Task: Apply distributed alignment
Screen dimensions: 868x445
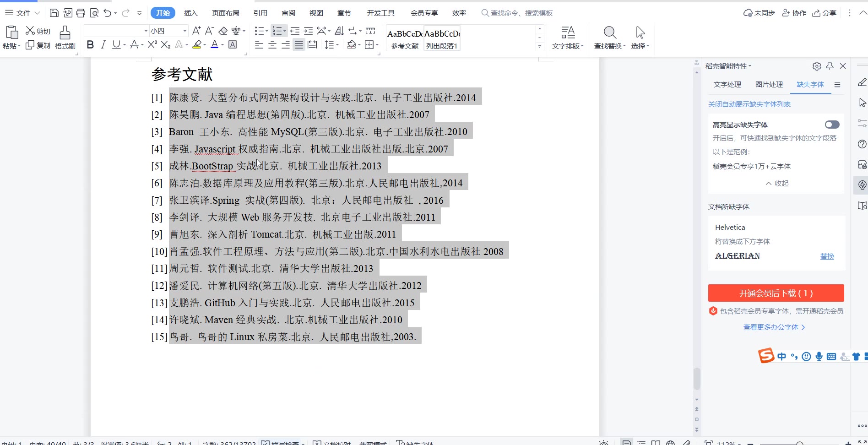Action: click(312, 44)
